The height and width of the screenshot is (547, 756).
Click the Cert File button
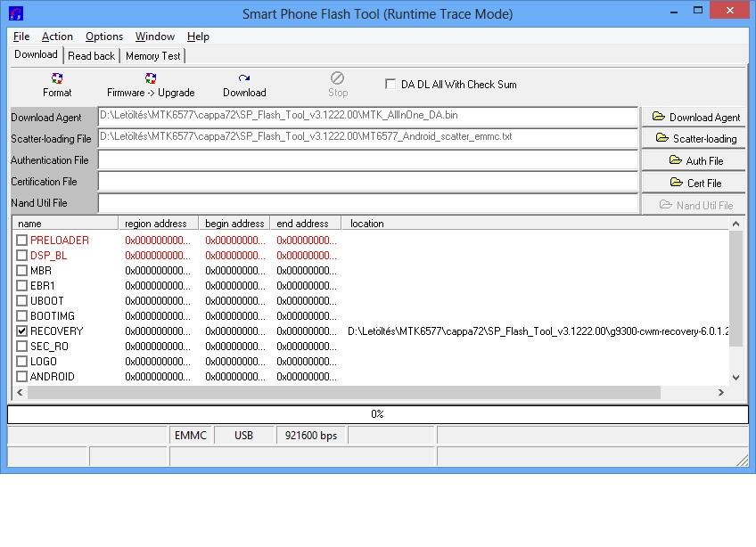tap(694, 183)
